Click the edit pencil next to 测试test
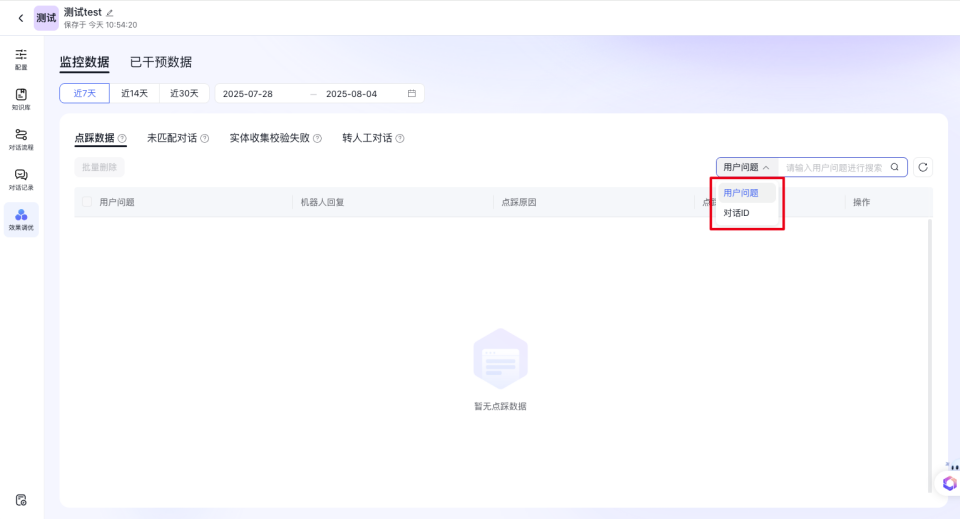The width and height of the screenshot is (960, 519). [x=110, y=12]
